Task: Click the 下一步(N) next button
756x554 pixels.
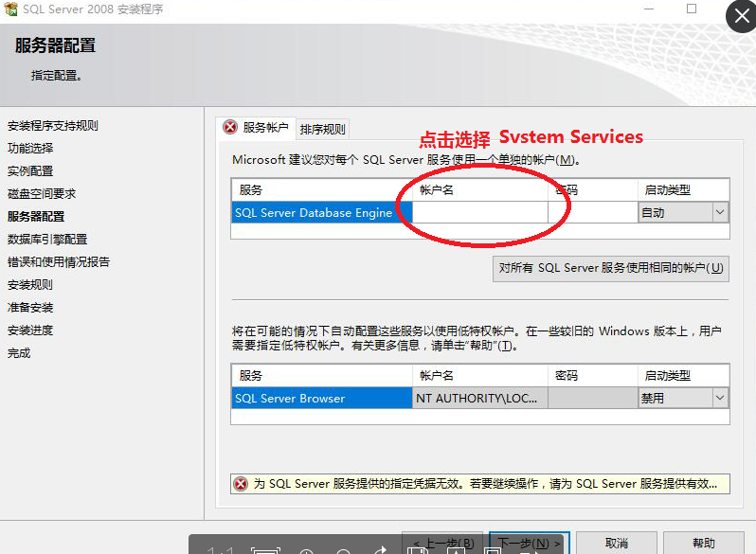Action: [x=529, y=543]
